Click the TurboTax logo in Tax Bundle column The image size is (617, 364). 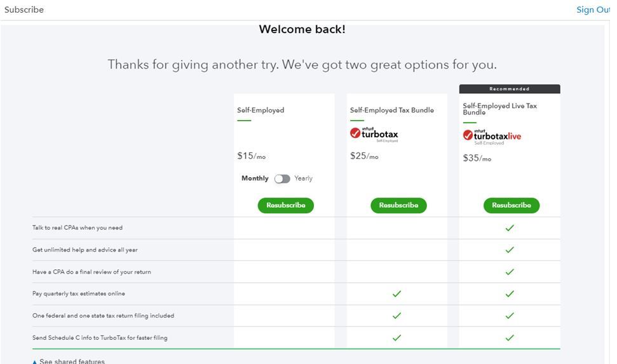click(374, 134)
